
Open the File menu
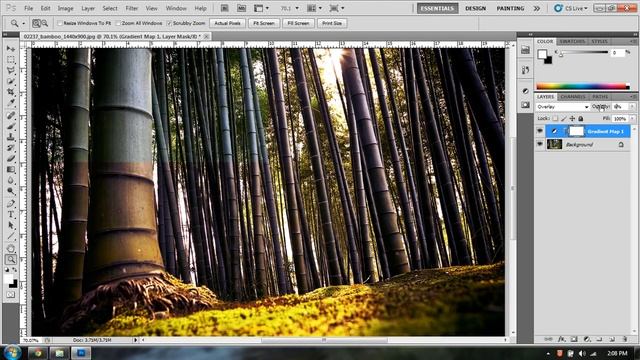click(29, 8)
